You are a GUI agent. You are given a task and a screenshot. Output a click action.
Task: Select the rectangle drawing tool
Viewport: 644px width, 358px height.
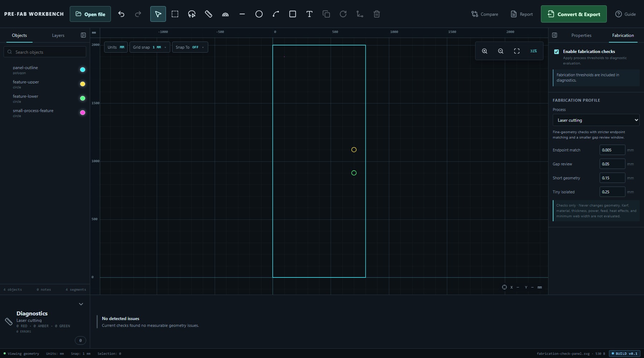coord(293,14)
